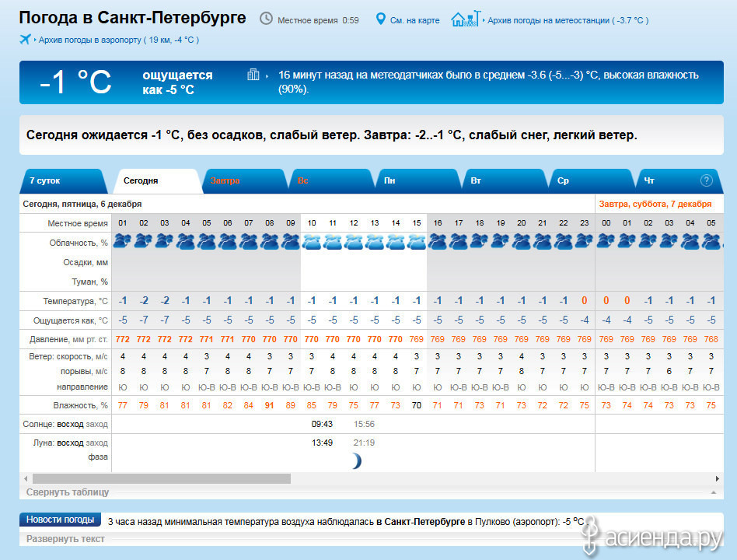Viewport: 737px width, 560px height.
Task: Click the map pin icon
Action: point(381,19)
